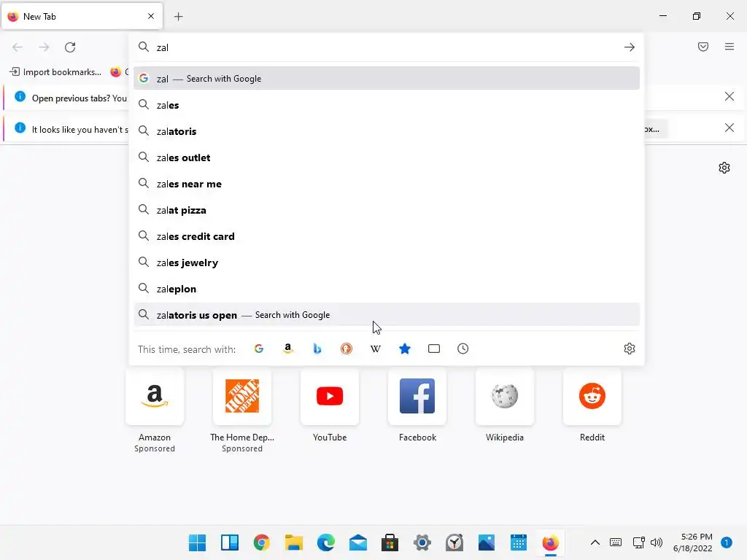Search this time with Amazon icon

coord(287,349)
